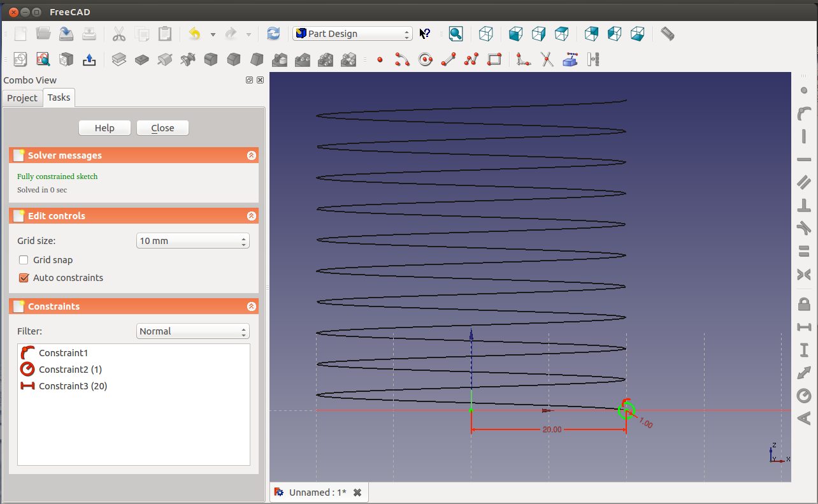Apply the lock constraint from right toolbar

pyautogui.click(x=804, y=303)
